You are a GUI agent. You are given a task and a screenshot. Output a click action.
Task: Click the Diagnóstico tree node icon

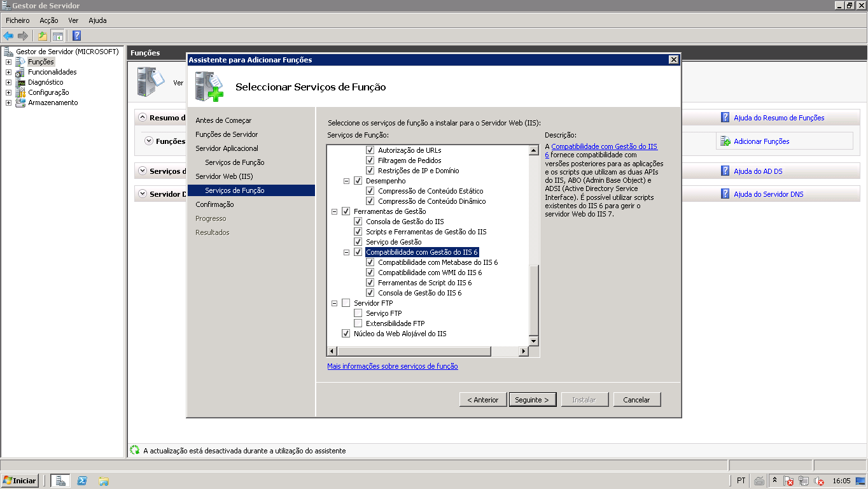[20, 82]
